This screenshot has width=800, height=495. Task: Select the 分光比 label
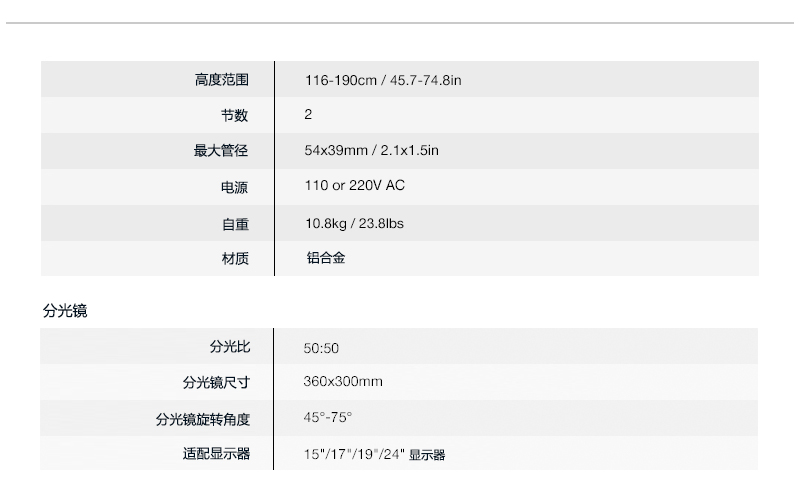coord(230,346)
